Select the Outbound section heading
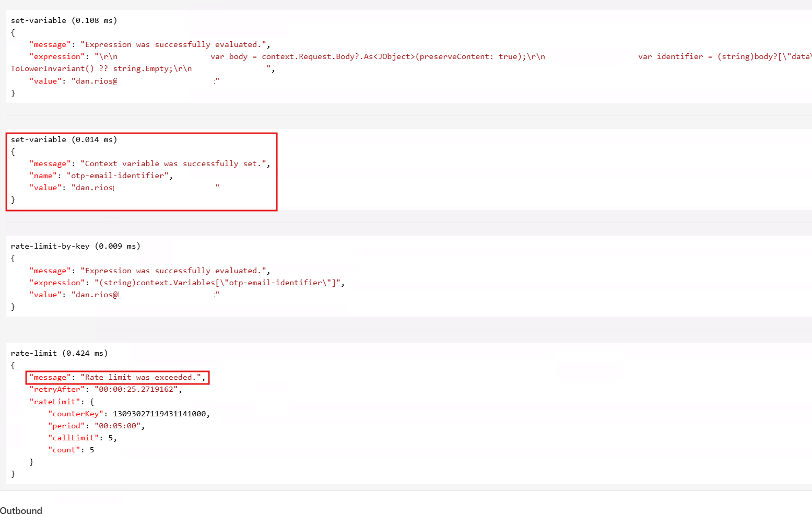This screenshot has width=812, height=514. pyautogui.click(x=21, y=510)
